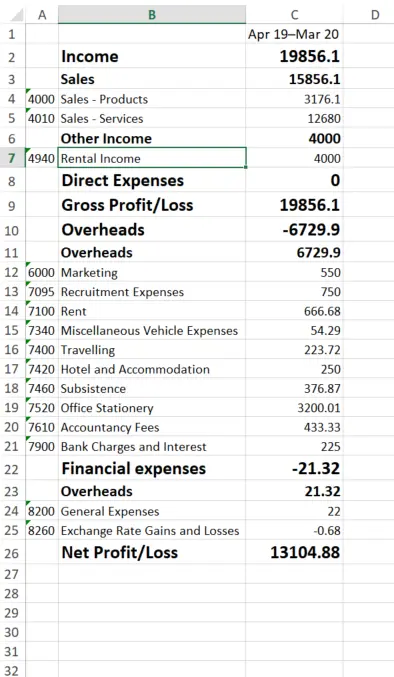Click the 'Direct Expenses' cell

152,180
